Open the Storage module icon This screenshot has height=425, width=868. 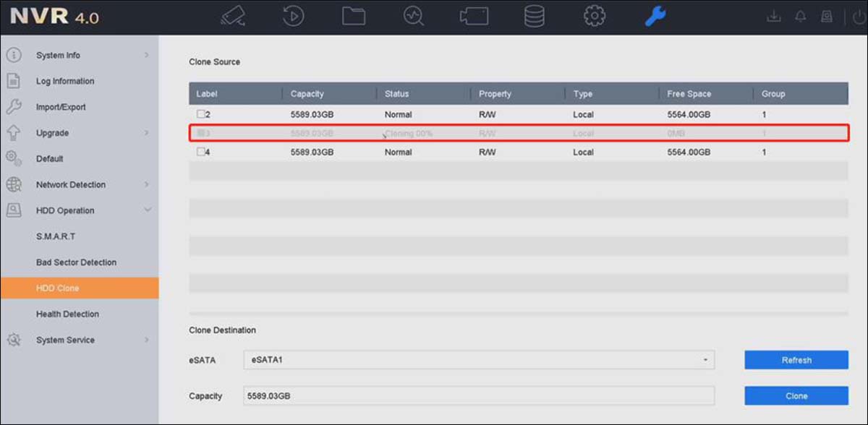pyautogui.click(x=534, y=15)
